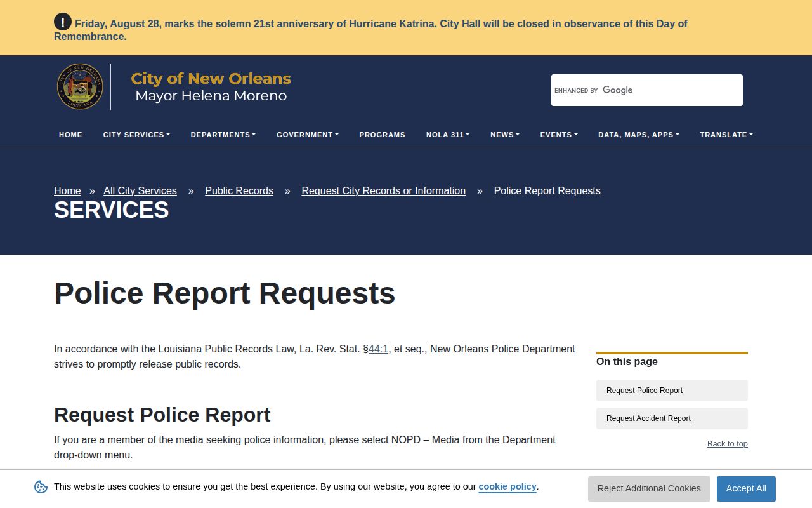Open the Translate dropdown menu
Screen dimensions: 812x508
(x=726, y=135)
